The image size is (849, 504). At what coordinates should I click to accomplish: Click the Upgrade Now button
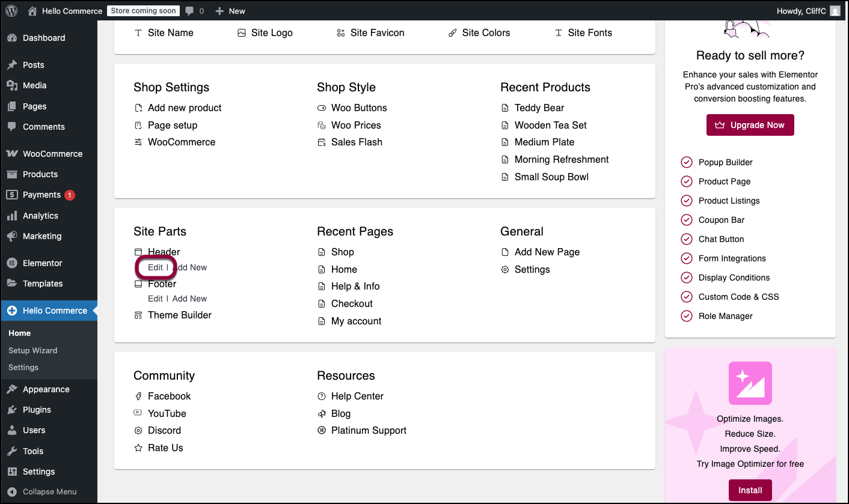click(750, 125)
